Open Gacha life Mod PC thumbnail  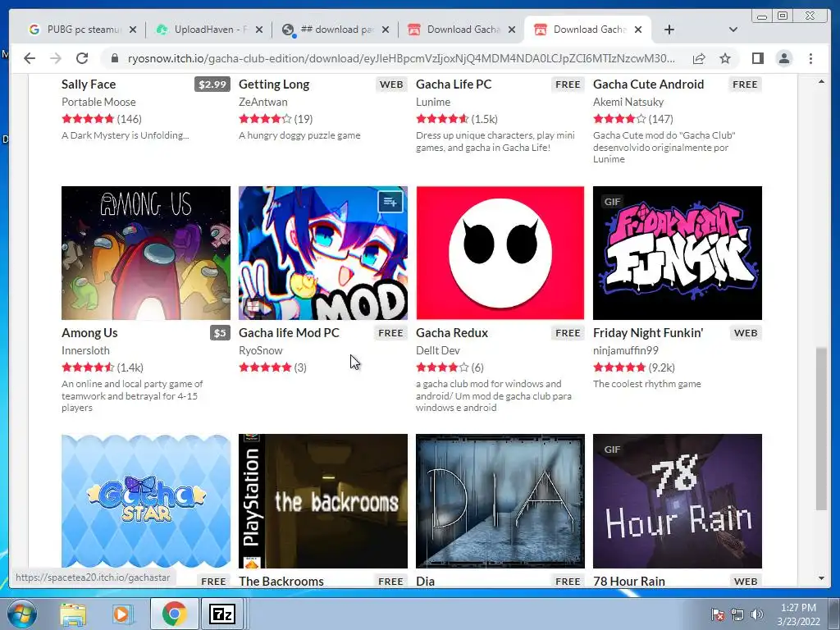[x=323, y=253]
